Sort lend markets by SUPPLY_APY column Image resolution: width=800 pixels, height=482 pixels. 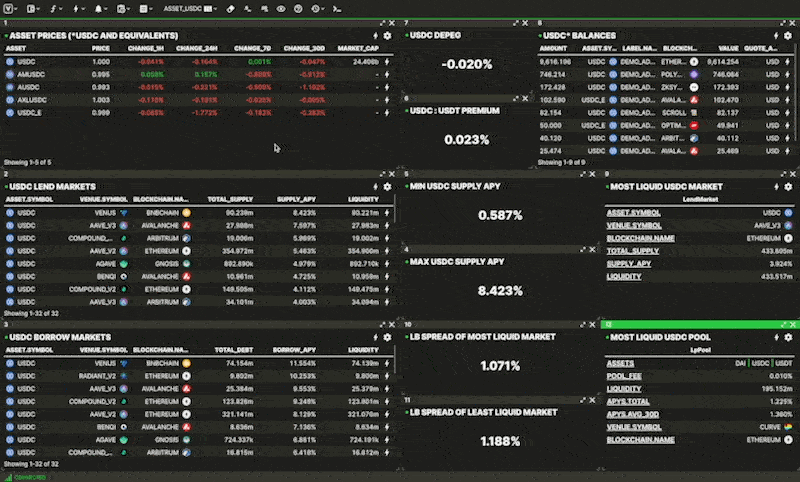296,199
